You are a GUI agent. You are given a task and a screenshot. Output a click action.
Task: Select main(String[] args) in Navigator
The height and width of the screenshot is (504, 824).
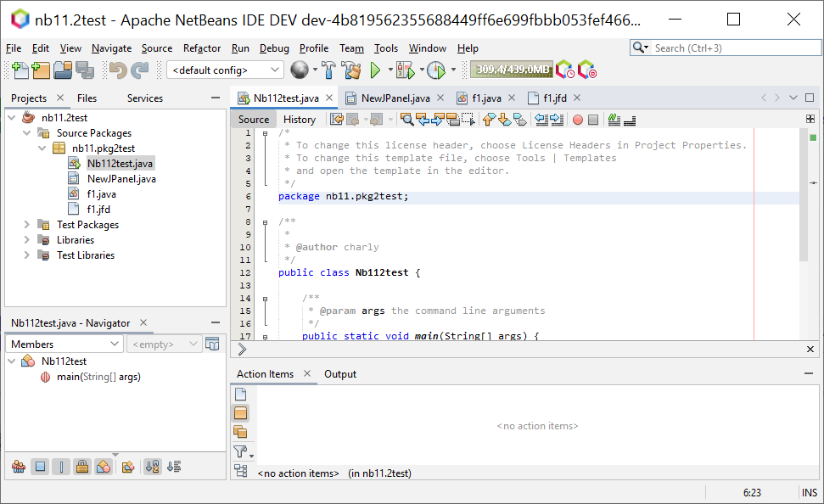click(98, 377)
